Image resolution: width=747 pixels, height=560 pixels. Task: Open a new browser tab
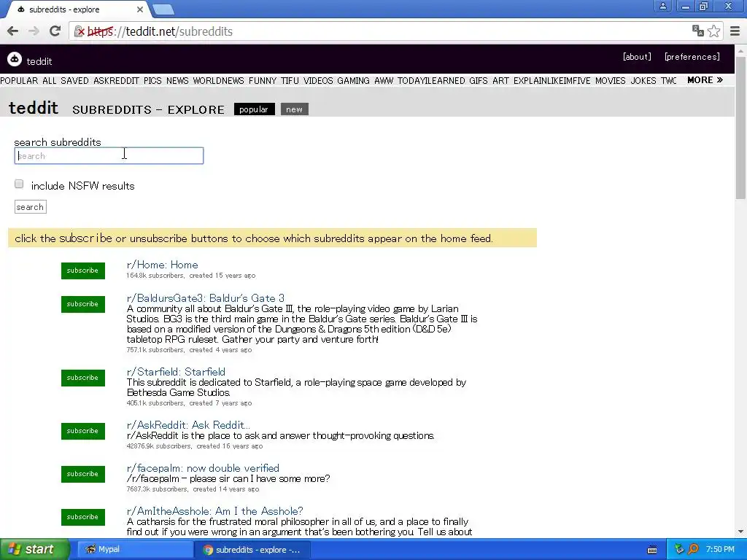163,9
